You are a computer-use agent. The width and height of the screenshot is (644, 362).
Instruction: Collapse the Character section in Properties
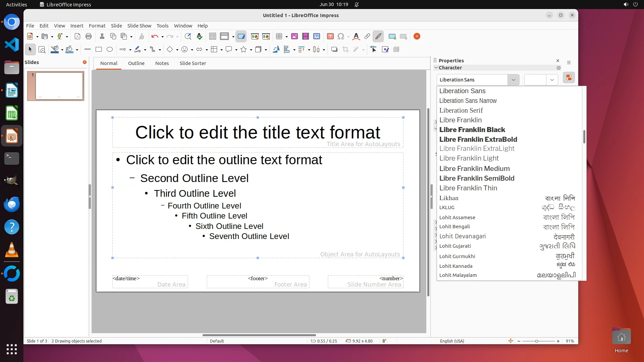pyautogui.click(x=436, y=68)
